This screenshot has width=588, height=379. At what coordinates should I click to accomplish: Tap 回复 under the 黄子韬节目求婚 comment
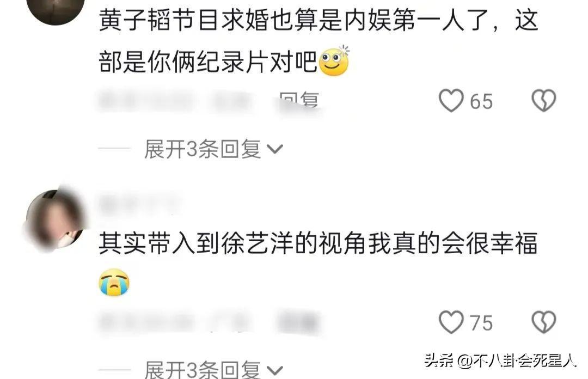(x=299, y=101)
